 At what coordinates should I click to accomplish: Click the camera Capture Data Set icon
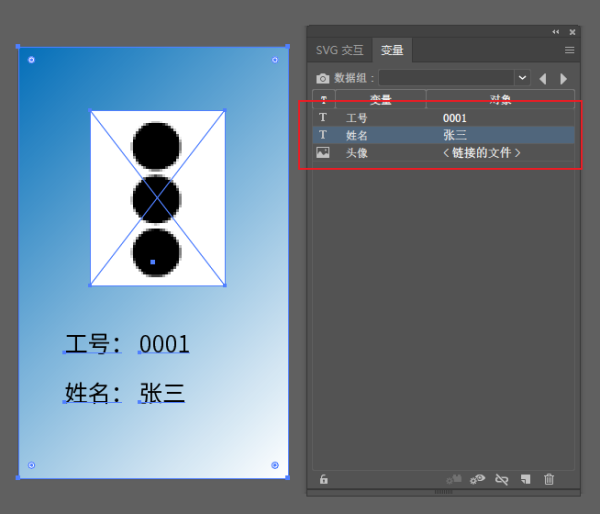point(323,78)
